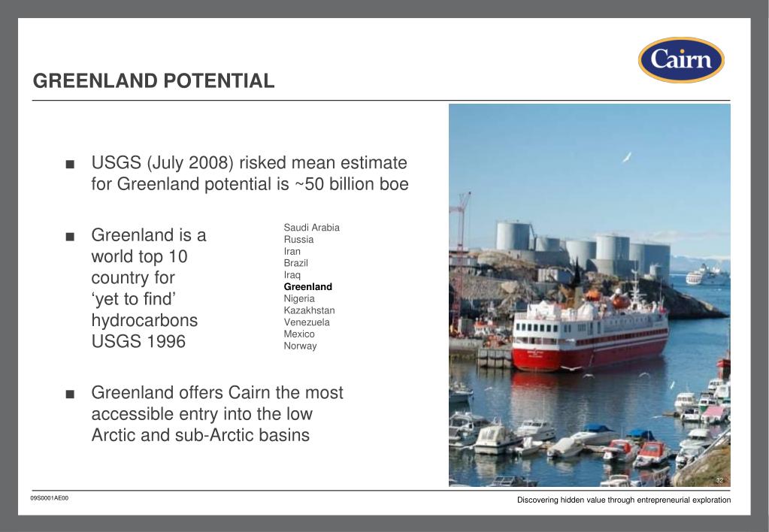Click the 'Russia' list entry
The width and height of the screenshot is (769, 532).
(298, 239)
